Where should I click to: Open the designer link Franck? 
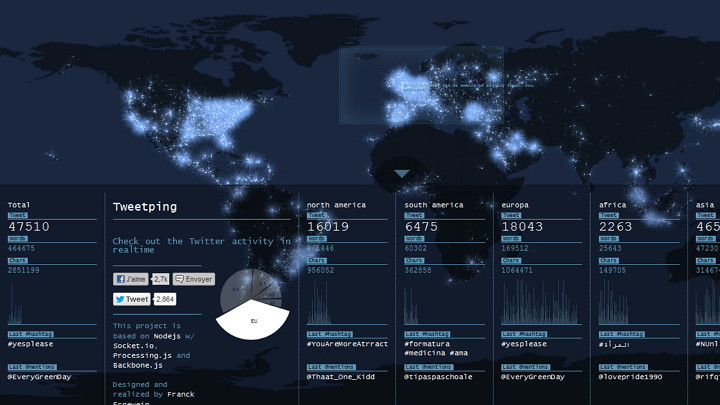click(180, 394)
